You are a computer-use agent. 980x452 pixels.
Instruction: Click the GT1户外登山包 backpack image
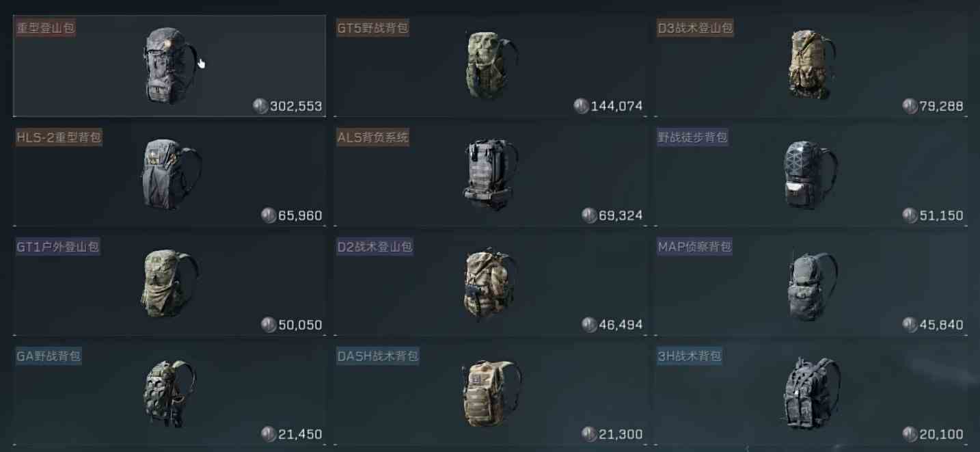tap(169, 283)
